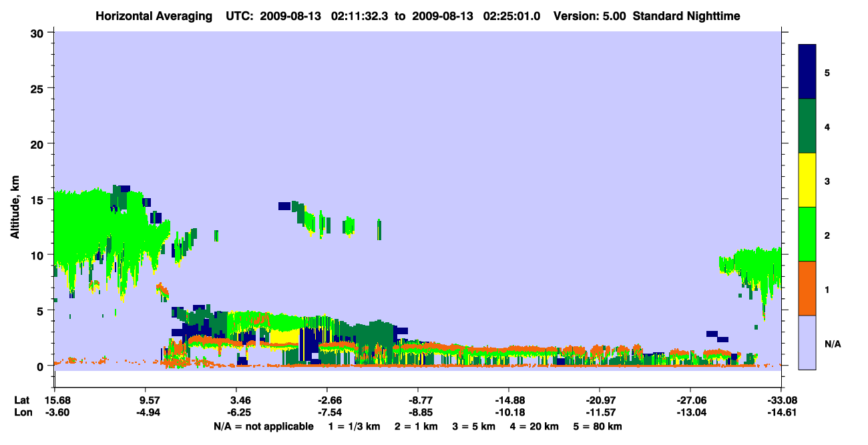Viewport: 868px width, 445px height.
Task: Click latitude value -2.66
Action: 327,400
